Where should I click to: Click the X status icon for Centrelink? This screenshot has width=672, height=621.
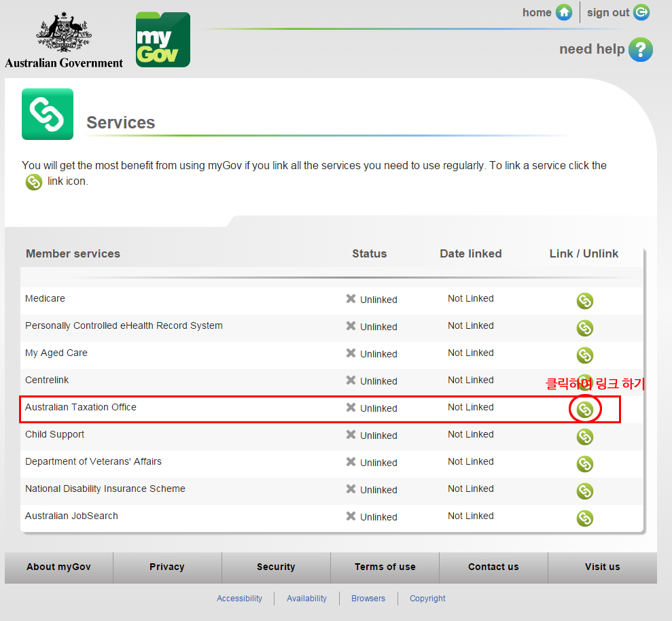[351, 380]
